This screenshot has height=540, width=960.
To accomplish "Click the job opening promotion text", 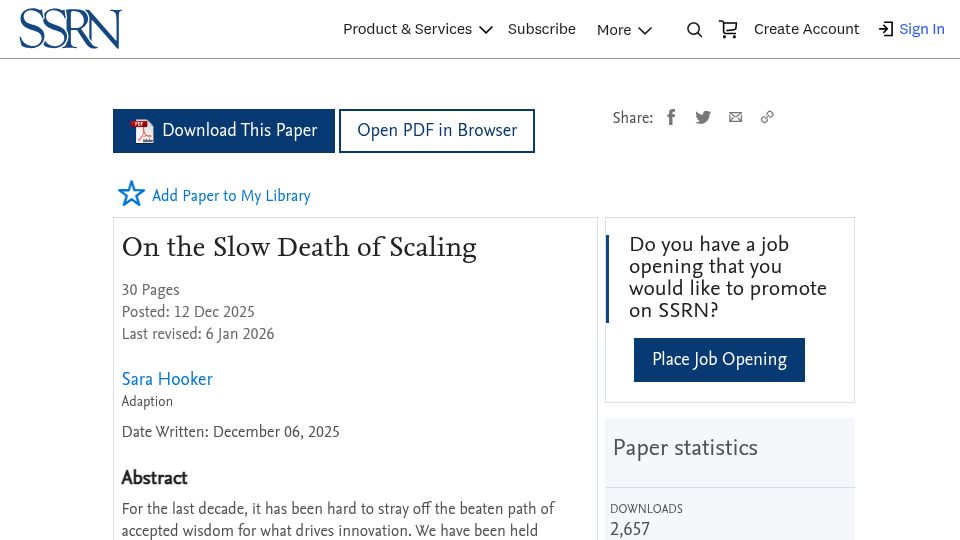I will pyautogui.click(x=728, y=277).
